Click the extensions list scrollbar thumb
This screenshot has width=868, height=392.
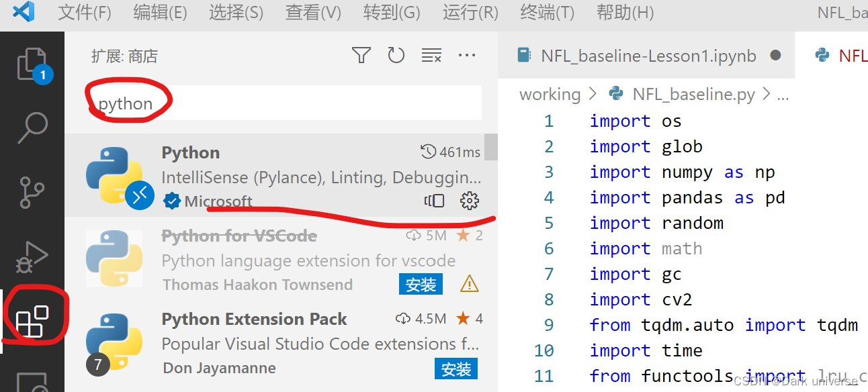coord(491,147)
